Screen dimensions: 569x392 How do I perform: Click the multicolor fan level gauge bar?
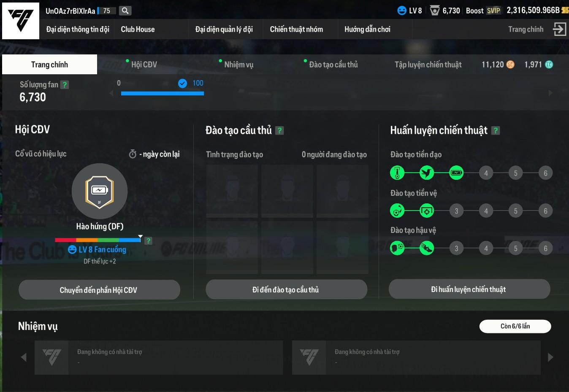98,240
